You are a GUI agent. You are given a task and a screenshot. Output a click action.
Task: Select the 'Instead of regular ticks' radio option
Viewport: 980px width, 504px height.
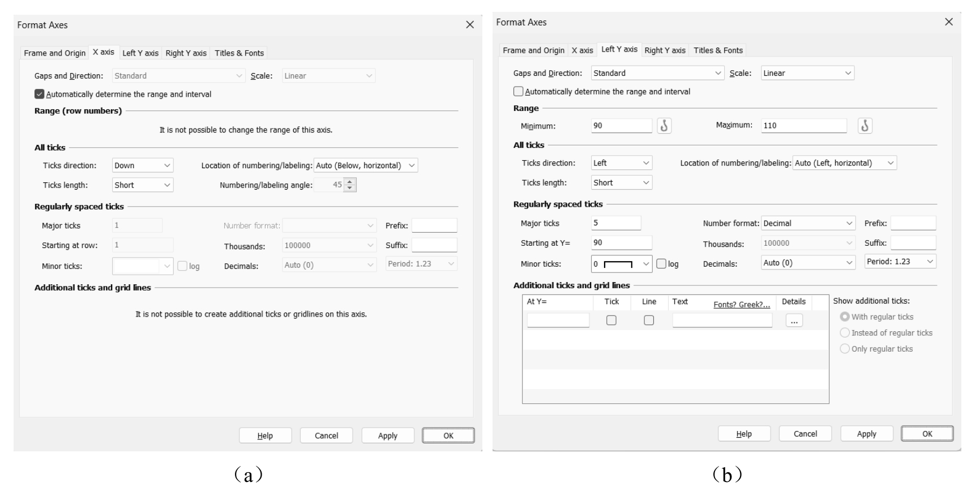(x=845, y=333)
